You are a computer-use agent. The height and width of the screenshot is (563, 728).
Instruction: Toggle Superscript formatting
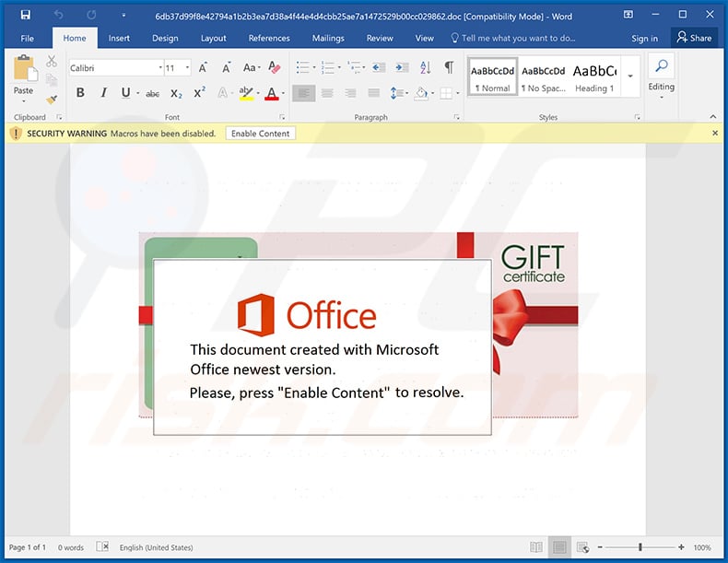tap(200, 93)
